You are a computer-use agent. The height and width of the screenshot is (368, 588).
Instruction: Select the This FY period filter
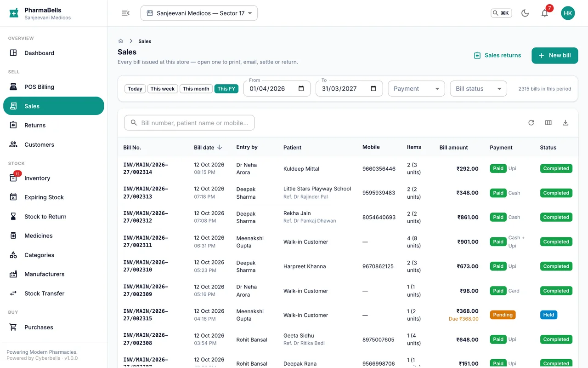[x=226, y=89]
